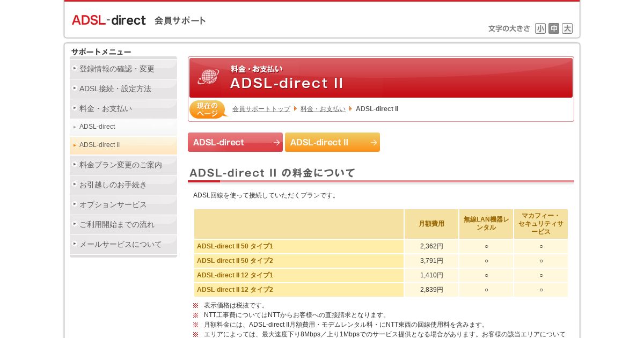The height and width of the screenshot is (338, 644).
Task: Click the 表示価格は税抜です note
Action: (x=236, y=305)
